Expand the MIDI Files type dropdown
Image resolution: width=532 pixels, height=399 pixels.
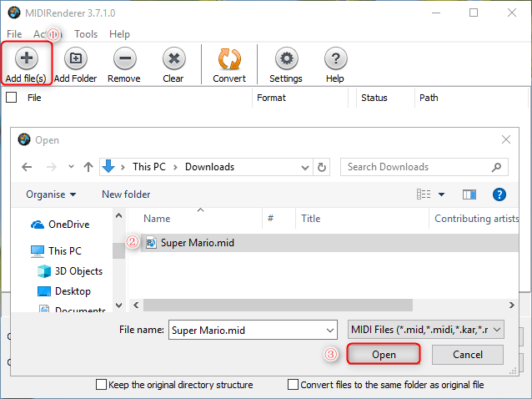(x=498, y=330)
